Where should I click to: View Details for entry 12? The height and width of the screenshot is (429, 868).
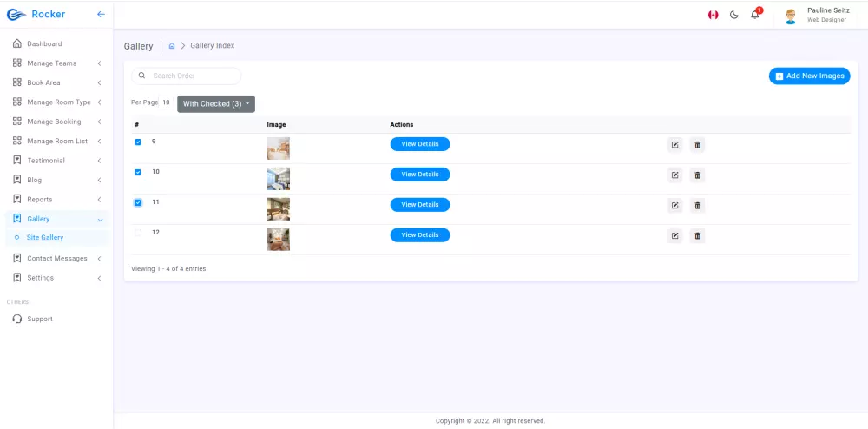click(x=420, y=235)
